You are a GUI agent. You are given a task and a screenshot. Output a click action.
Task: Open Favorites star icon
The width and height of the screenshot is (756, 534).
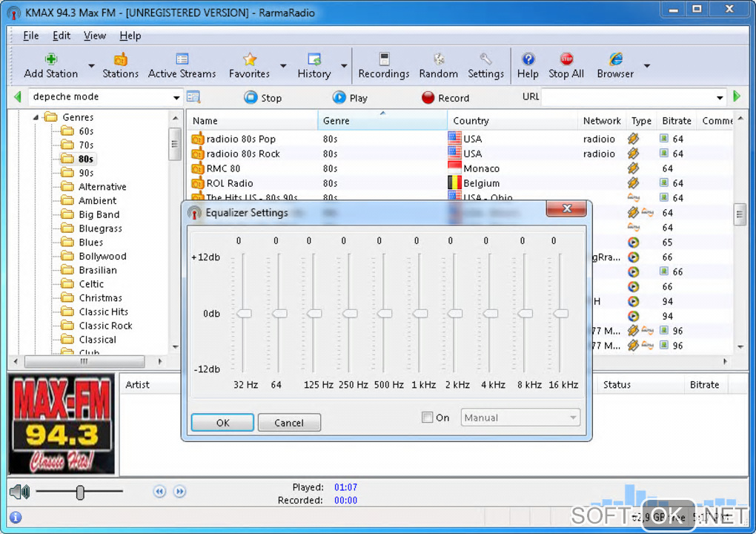click(249, 59)
